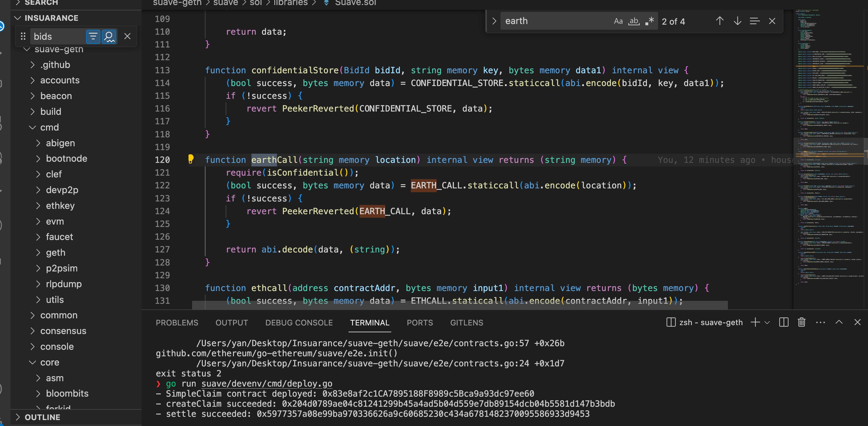This screenshot has height=426, width=868.
Task: Toggle Match Case in find widget
Action: [618, 21]
